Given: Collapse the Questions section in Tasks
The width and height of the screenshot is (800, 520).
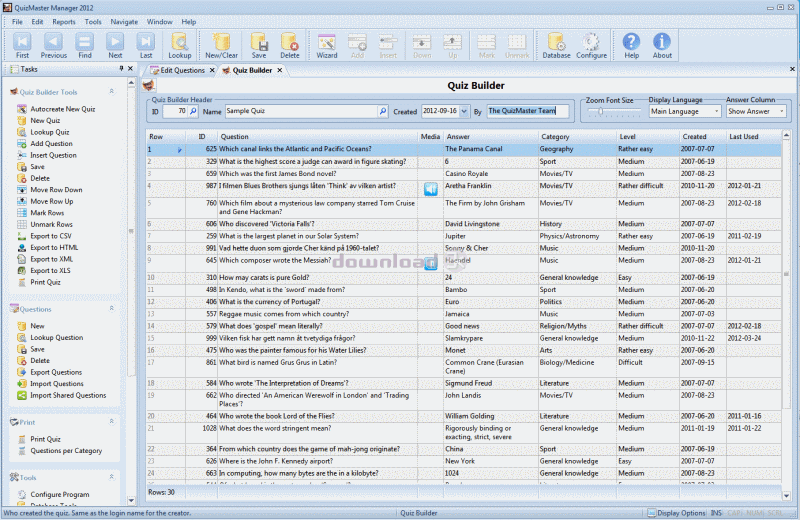Looking at the screenshot, I should point(111,309).
